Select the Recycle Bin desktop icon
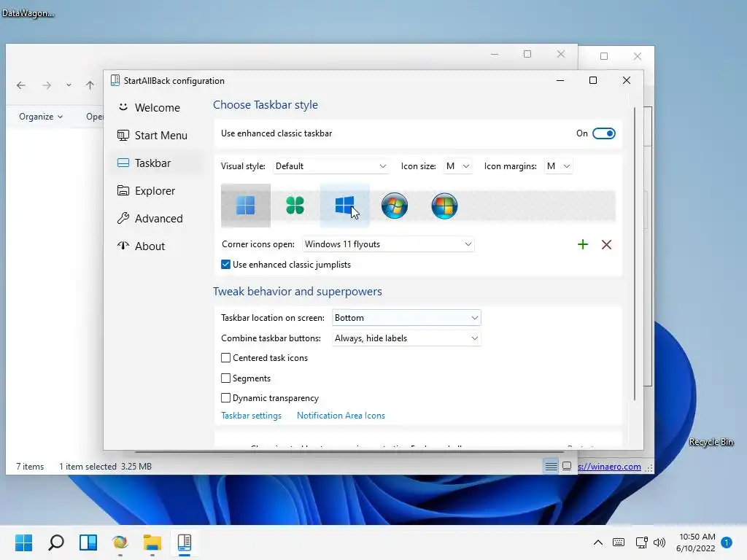 coord(711,442)
